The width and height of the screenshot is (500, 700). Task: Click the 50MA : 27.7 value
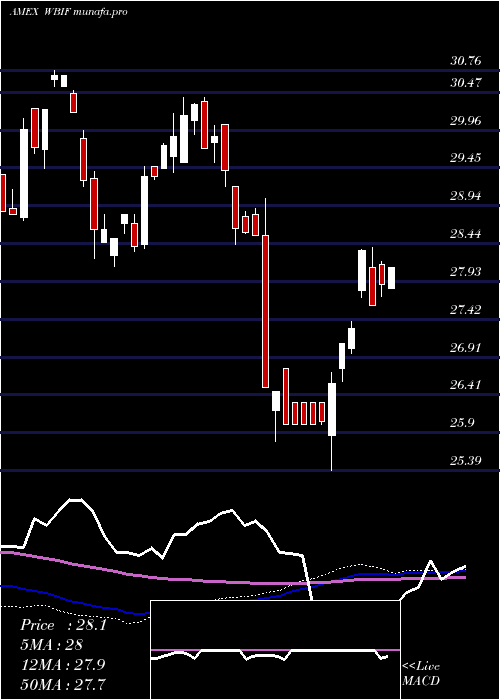[63, 684]
